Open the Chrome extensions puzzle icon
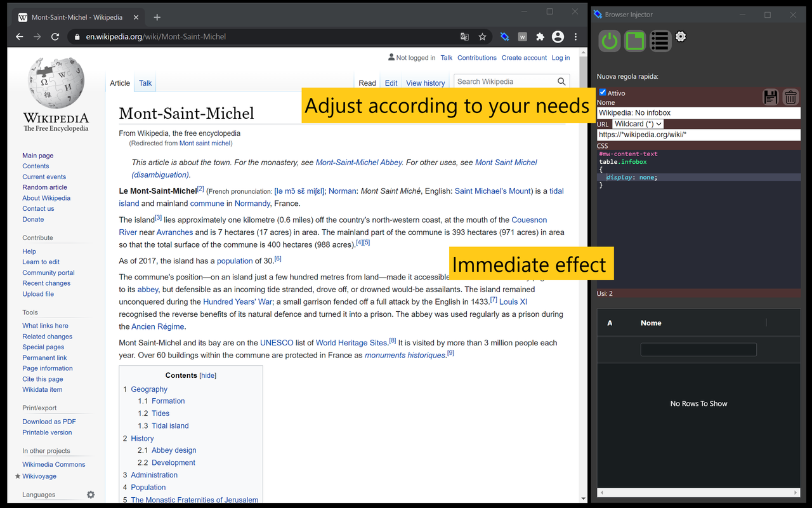This screenshot has width=812, height=508. click(540, 37)
